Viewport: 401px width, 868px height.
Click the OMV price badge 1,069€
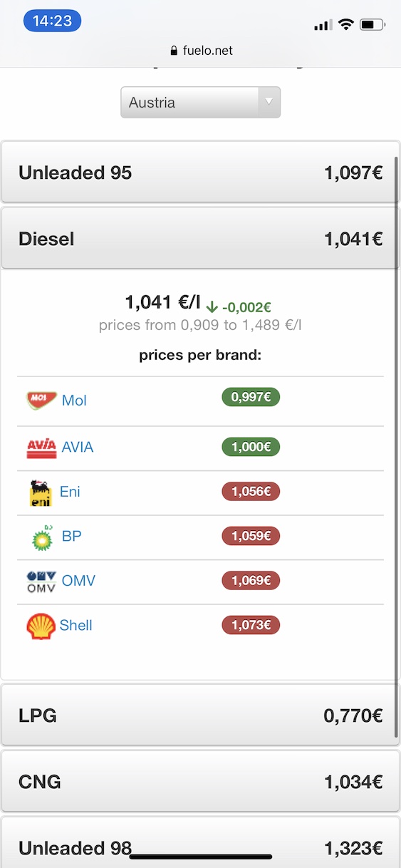click(251, 580)
